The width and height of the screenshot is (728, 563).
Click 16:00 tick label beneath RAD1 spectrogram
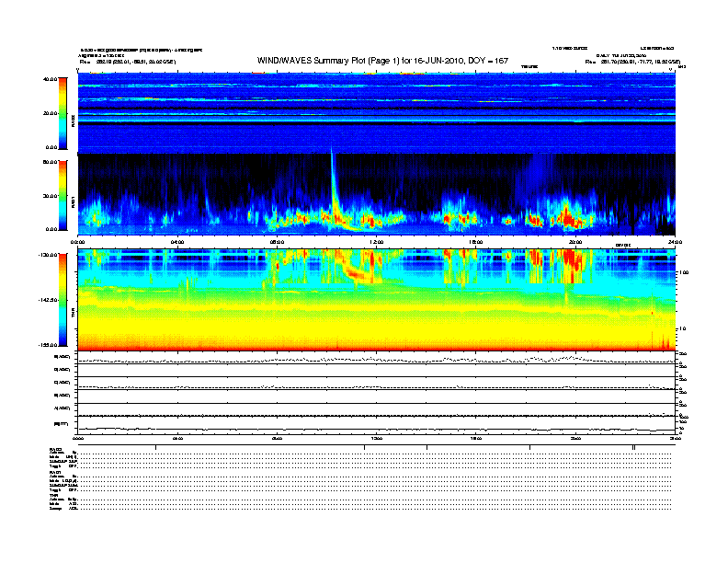[x=476, y=242]
